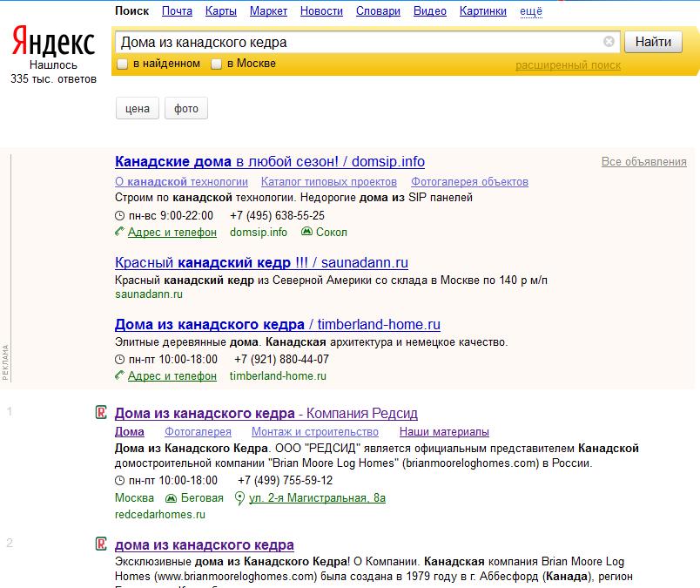The width and height of the screenshot is (700, 588).
Task: Click the station name 'Беговая'
Action: tap(202, 497)
